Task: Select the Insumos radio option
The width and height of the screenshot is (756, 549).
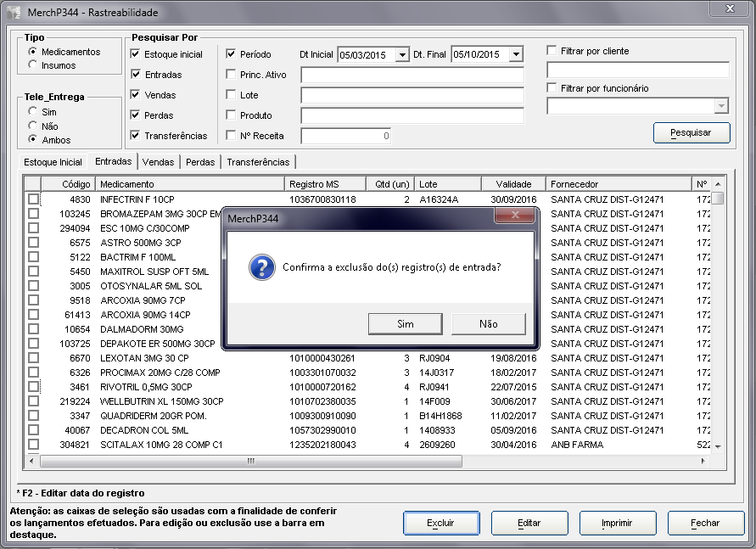Action: 33,65
